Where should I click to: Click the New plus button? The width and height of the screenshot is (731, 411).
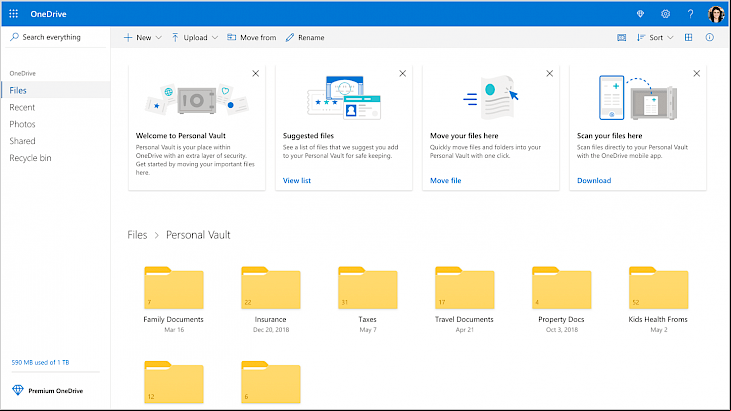click(x=138, y=38)
